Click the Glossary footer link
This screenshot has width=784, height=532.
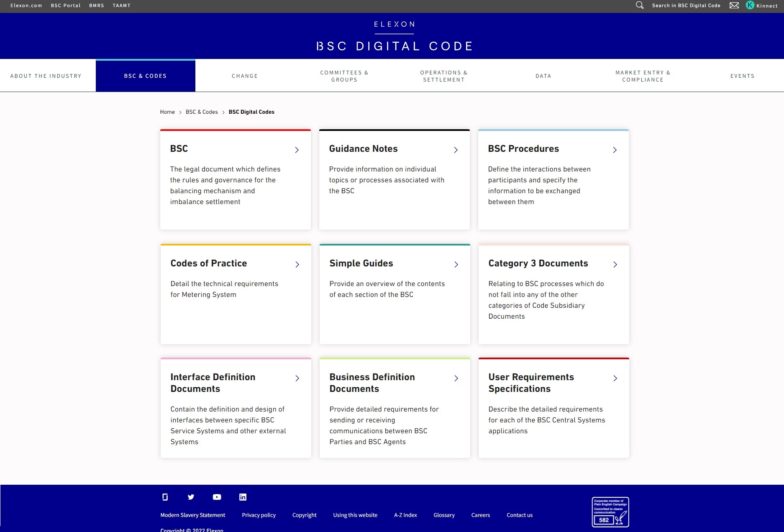pyautogui.click(x=444, y=515)
